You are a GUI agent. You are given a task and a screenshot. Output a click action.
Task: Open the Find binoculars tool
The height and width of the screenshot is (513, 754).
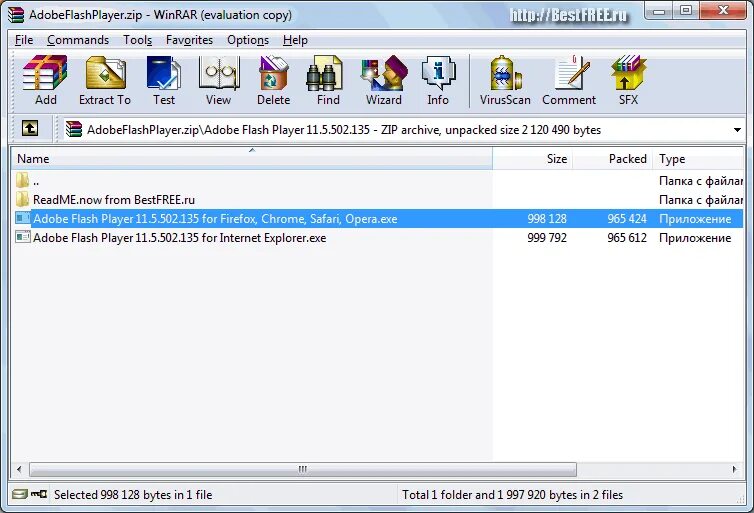point(328,80)
